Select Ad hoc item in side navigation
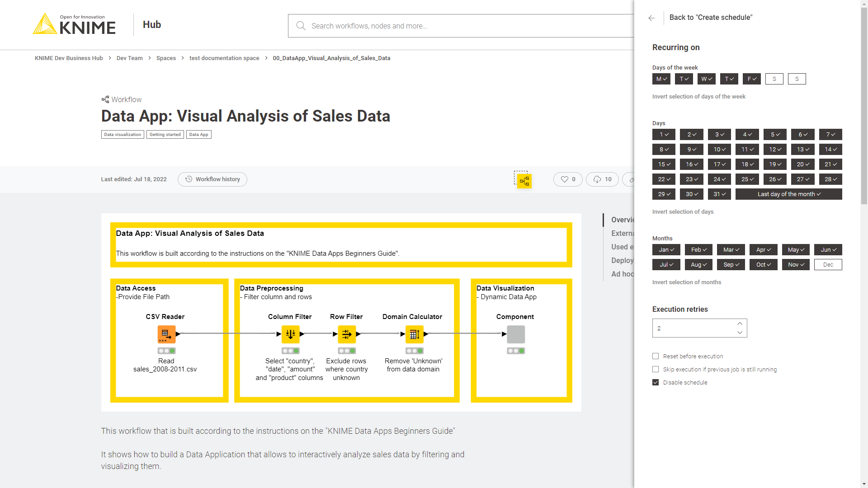 pos(623,274)
